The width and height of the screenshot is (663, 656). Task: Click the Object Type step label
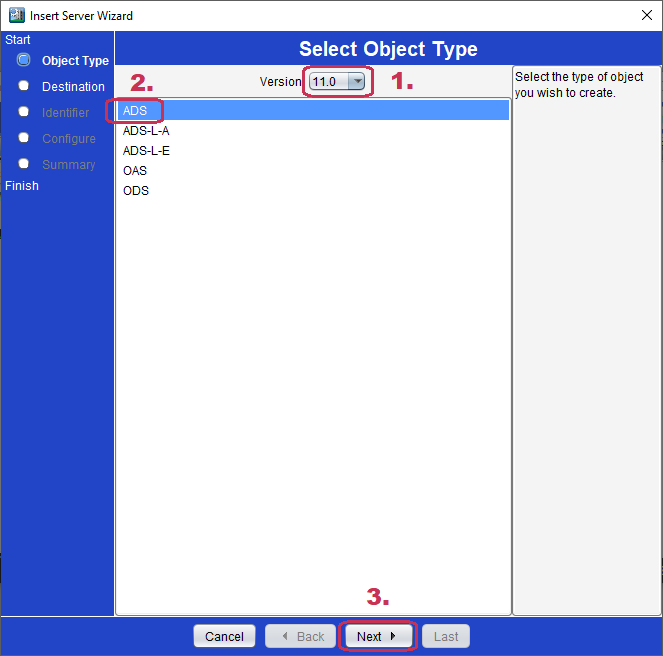(75, 60)
